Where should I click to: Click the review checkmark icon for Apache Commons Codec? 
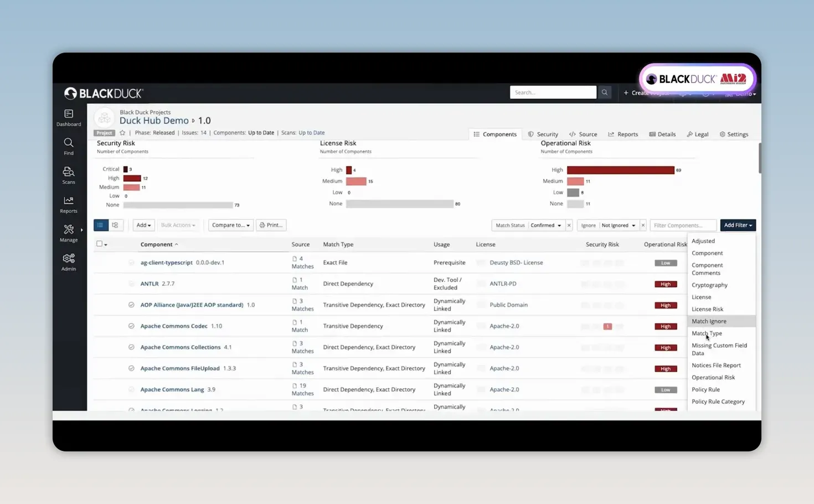pos(131,326)
